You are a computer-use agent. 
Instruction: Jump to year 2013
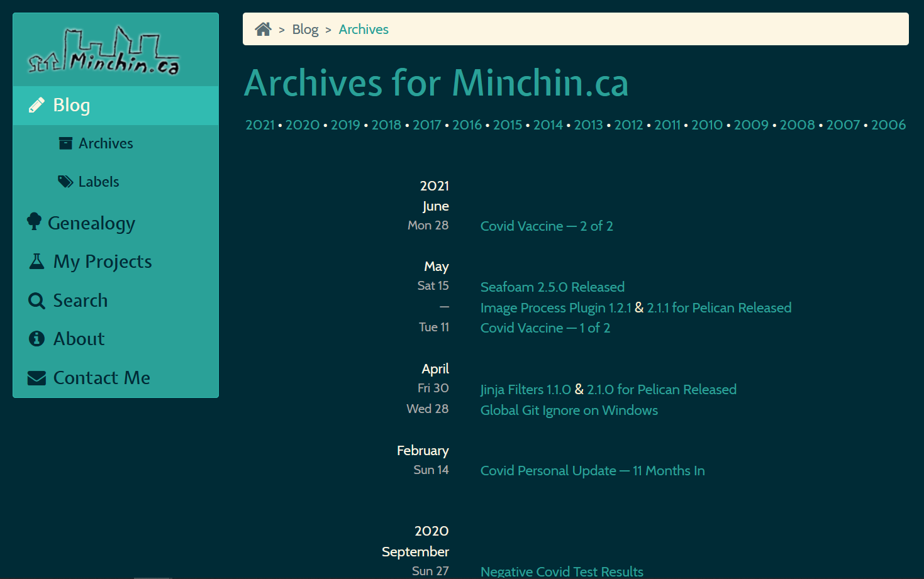588,124
